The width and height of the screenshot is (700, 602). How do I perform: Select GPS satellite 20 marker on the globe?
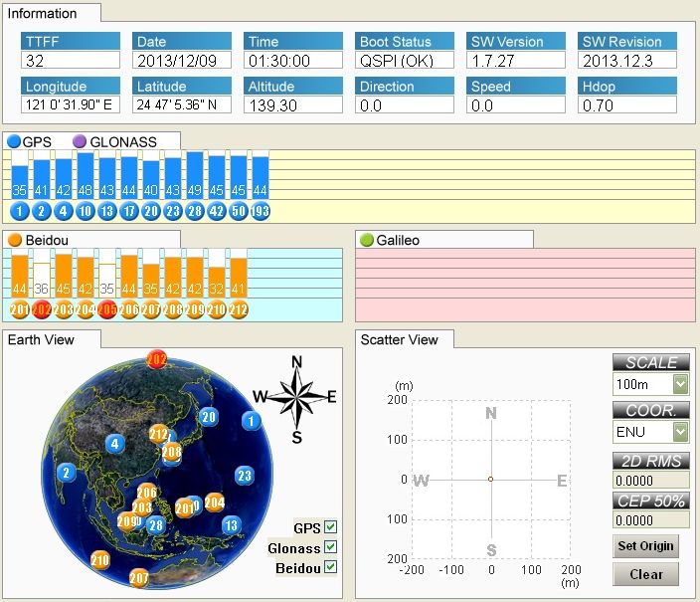pos(208,417)
